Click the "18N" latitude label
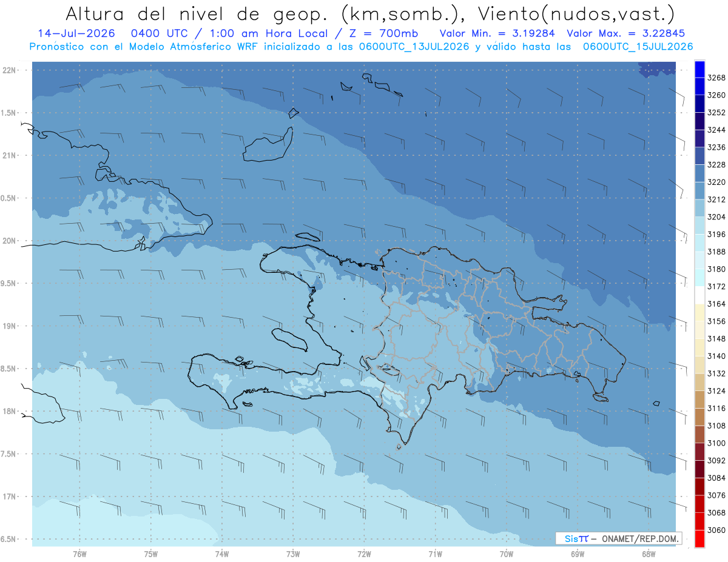The width and height of the screenshot is (728, 562). (x=8, y=411)
